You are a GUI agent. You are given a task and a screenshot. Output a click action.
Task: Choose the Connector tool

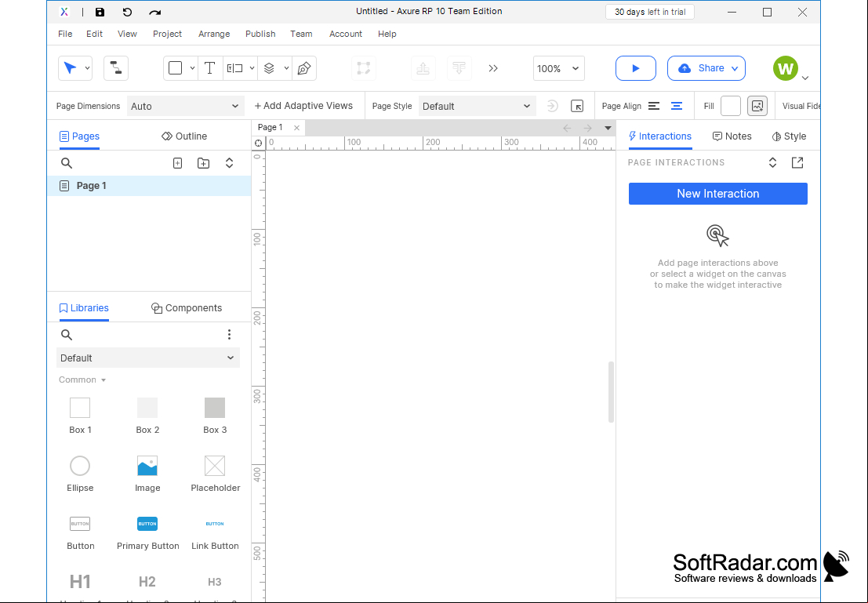[116, 68]
